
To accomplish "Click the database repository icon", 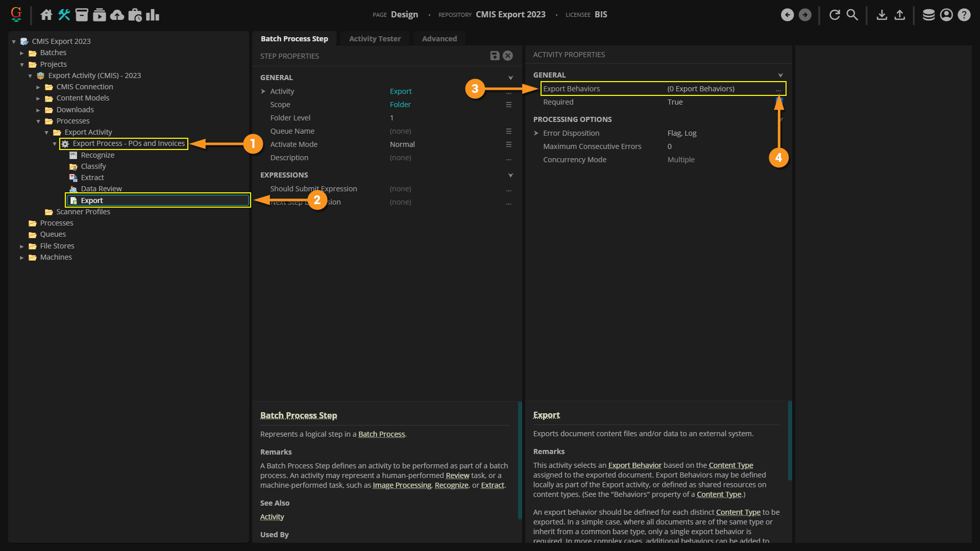I will tap(928, 15).
